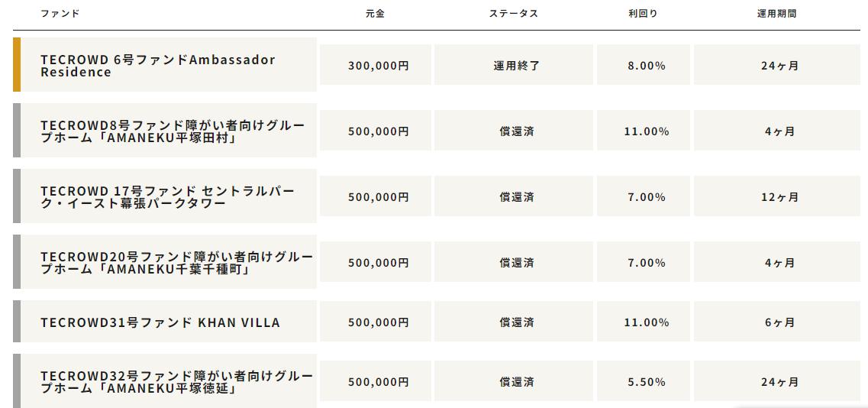Click the 利回り column header
This screenshot has width=868, height=408.
(644, 14)
